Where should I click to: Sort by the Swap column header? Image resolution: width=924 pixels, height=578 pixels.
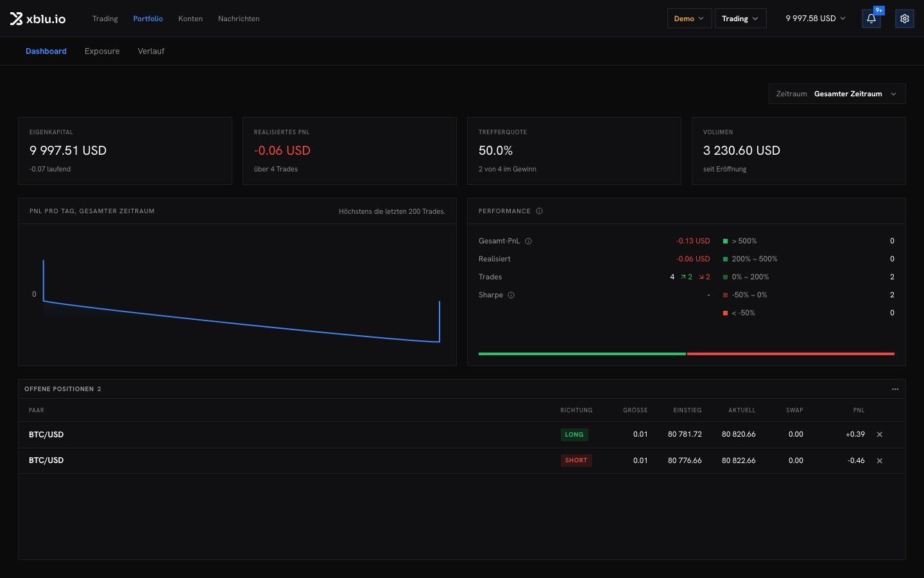pyautogui.click(x=794, y=410)
